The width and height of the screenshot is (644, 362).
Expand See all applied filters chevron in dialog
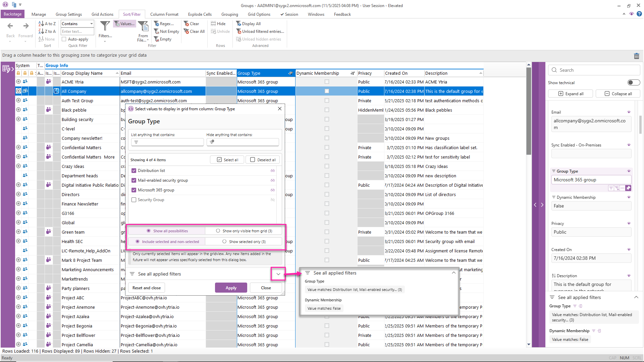coord(278,274)
